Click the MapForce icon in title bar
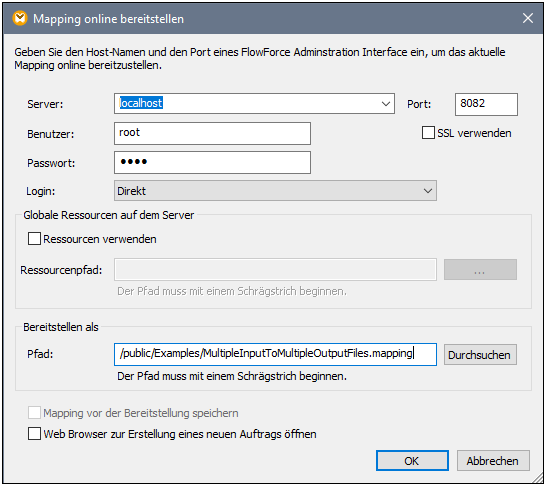Screen dimensions: 546x486 (20, 18)
